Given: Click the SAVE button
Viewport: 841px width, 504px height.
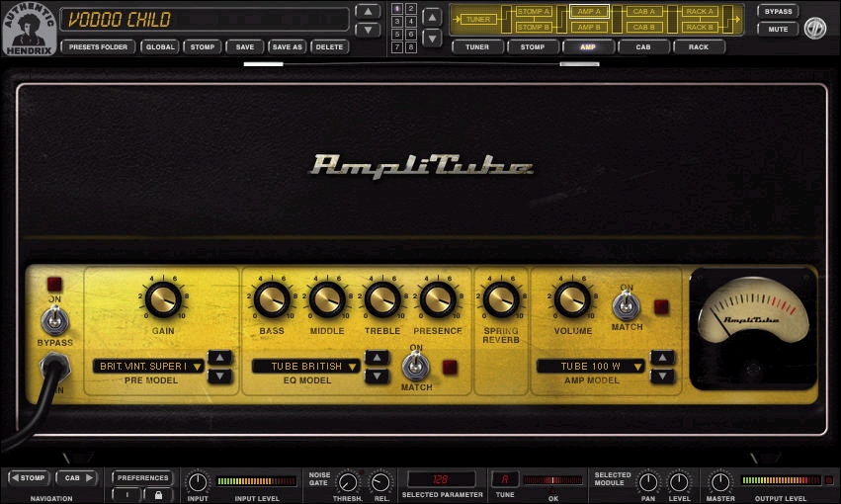Looking at the screenshot, I should 244,47.
